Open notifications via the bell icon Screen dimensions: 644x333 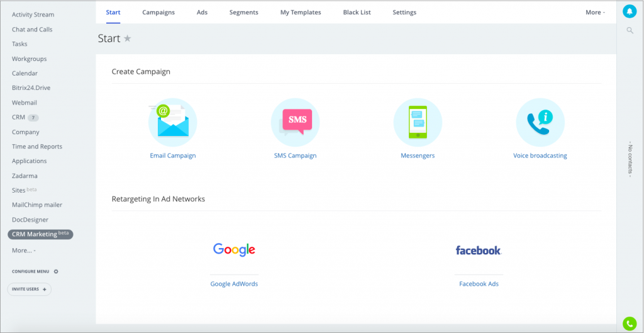[x=629, y=11]
